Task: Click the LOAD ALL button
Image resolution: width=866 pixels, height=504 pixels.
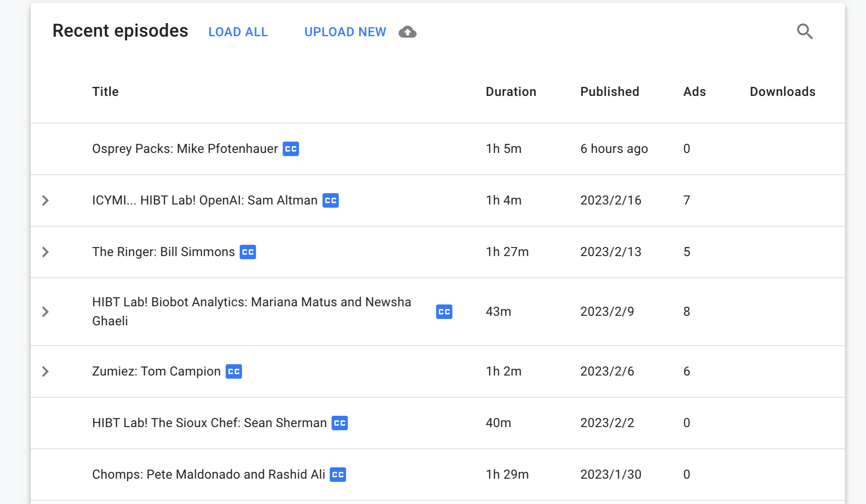Action: [238, 32]
